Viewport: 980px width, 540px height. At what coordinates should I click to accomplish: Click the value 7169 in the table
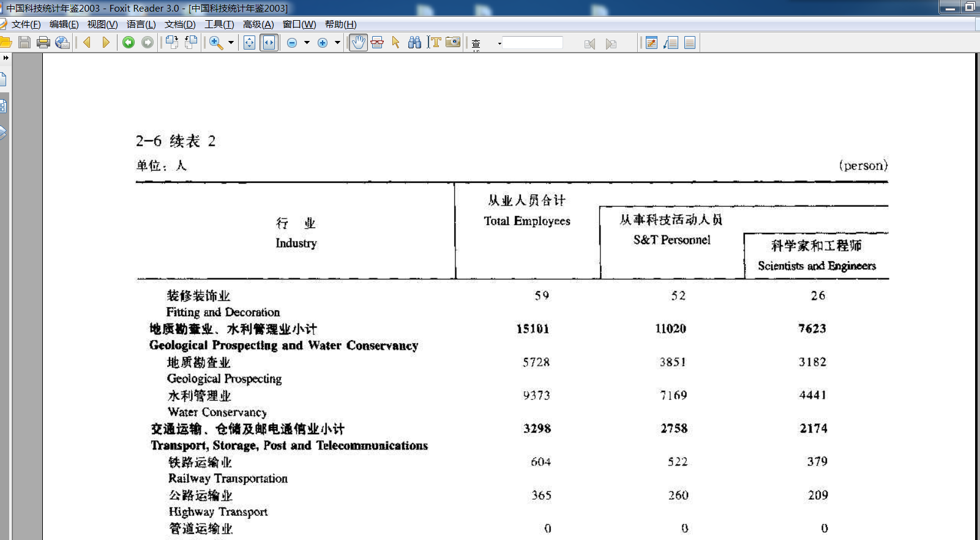pos(673,396)
